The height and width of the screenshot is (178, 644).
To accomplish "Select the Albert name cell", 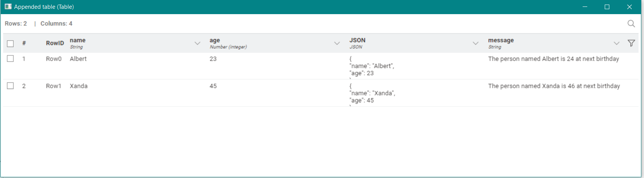I will tap(78, 59).
